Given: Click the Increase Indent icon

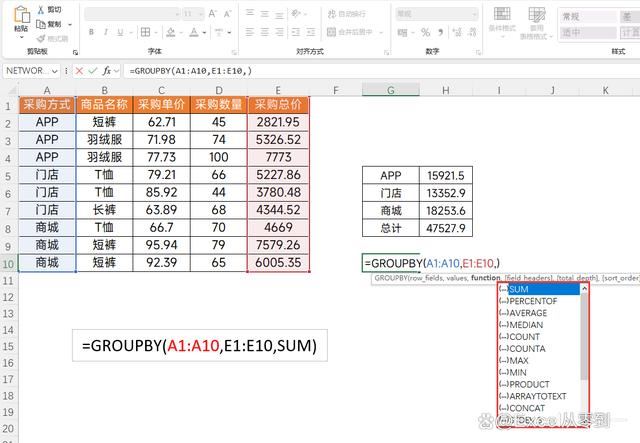Looking at the screenshot, I should [x=311, y=32].
